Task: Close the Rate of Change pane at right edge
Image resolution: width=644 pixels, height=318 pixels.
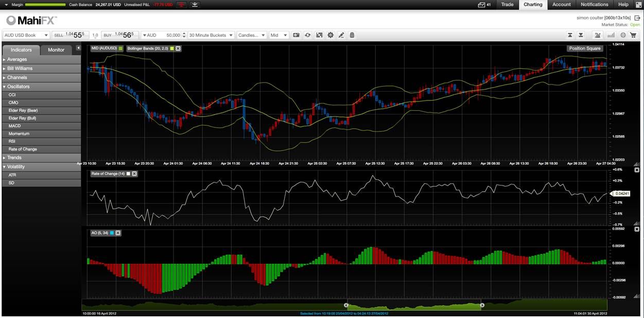Action: (637, 170)
